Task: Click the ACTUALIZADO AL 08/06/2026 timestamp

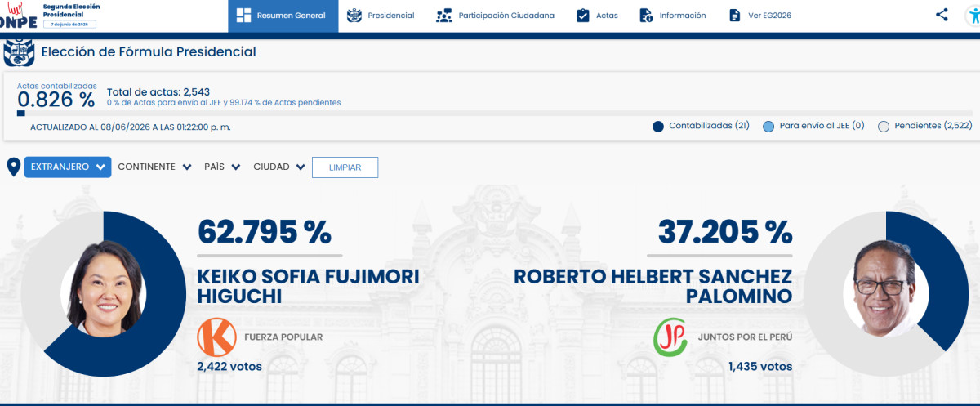Action: pyautogui.click(x=131, y=127)
